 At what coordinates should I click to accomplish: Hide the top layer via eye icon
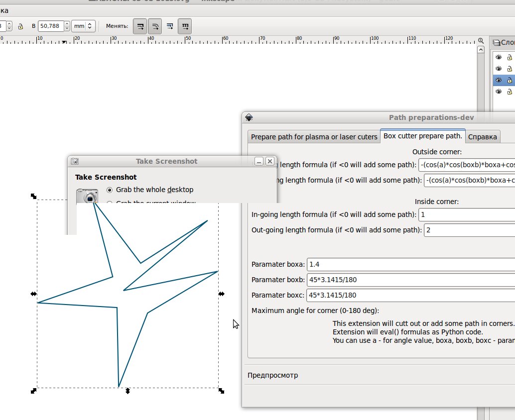click(x=499, y=57)
